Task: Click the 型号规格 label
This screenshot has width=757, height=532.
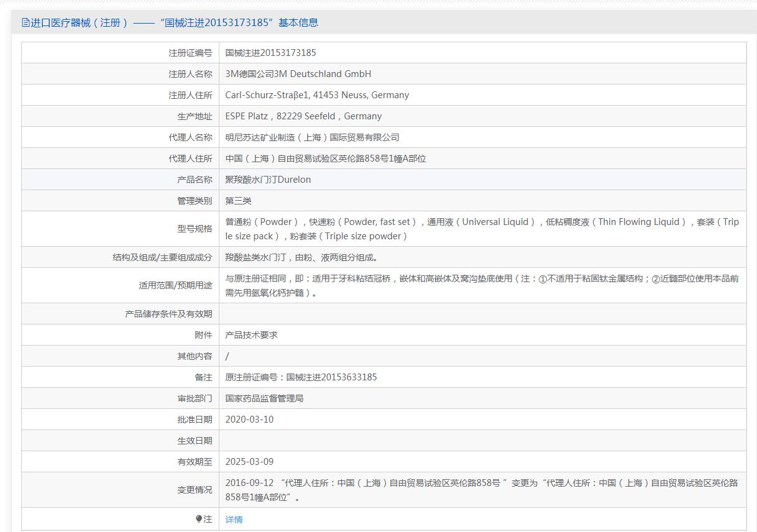Action: pos(195,229)
